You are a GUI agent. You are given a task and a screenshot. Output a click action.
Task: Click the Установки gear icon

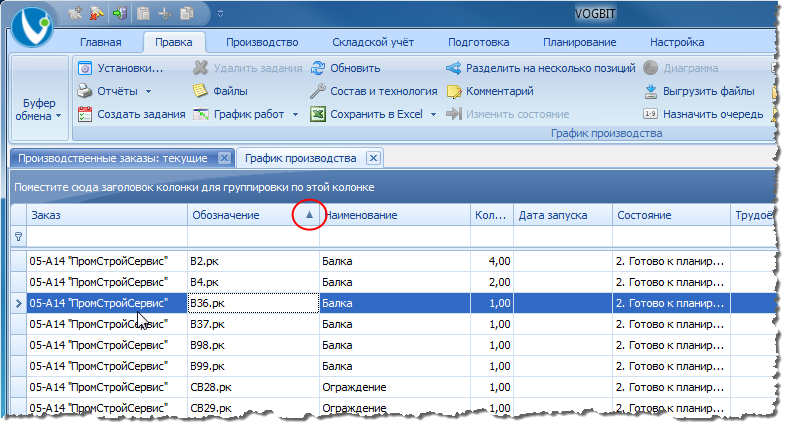click(x=85, y=68)
